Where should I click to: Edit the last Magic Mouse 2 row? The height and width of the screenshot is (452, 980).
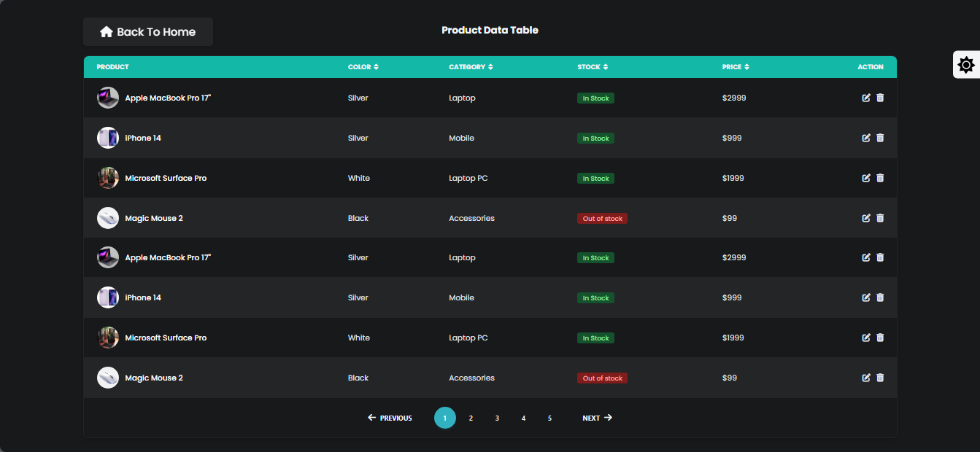pos(866,378)
